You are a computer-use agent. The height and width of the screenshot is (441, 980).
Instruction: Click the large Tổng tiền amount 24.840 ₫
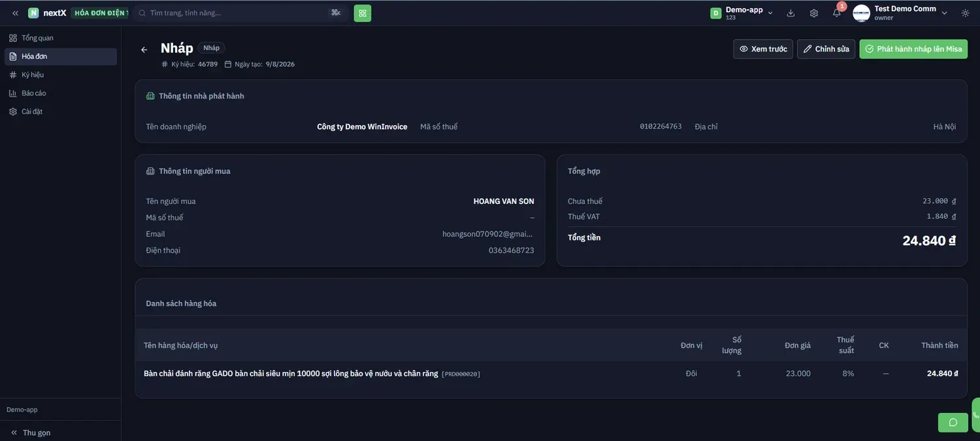929,240
